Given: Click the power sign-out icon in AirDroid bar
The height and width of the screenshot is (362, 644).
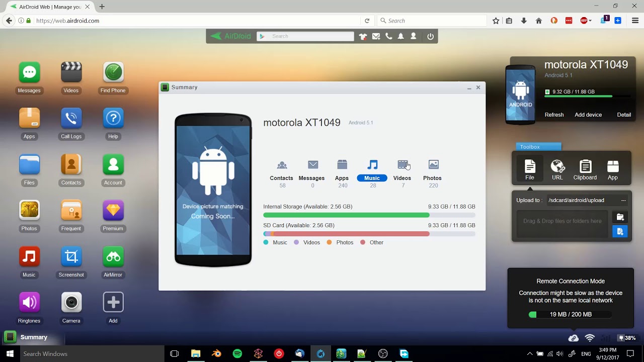Looking at the screenshot, I should [430, 36].
